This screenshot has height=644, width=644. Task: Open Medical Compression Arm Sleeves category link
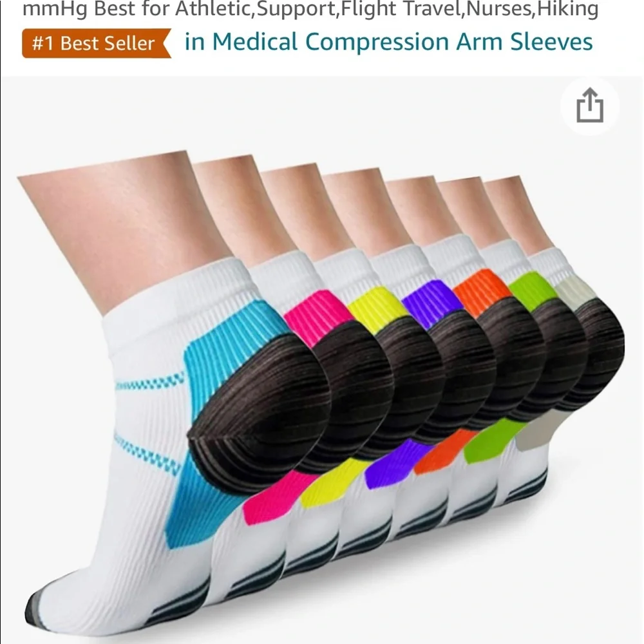388,42
